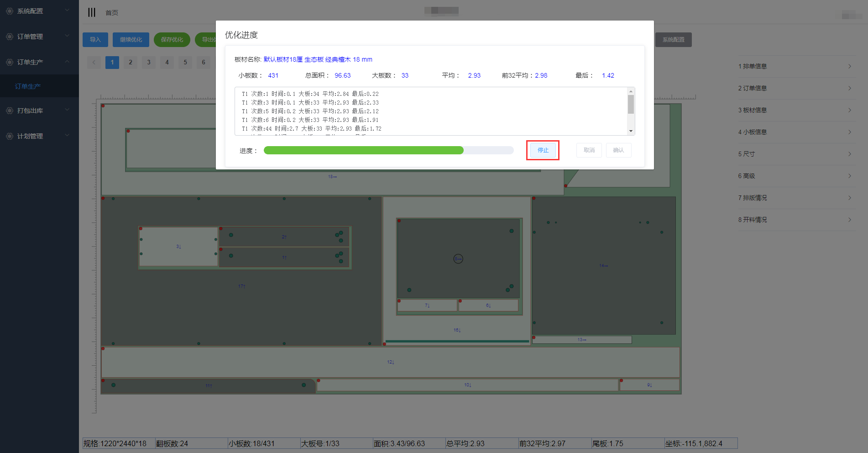Click the 系统配置 sidebar gear icon
This screenshot has height=453, width=868.
(9, 11)
